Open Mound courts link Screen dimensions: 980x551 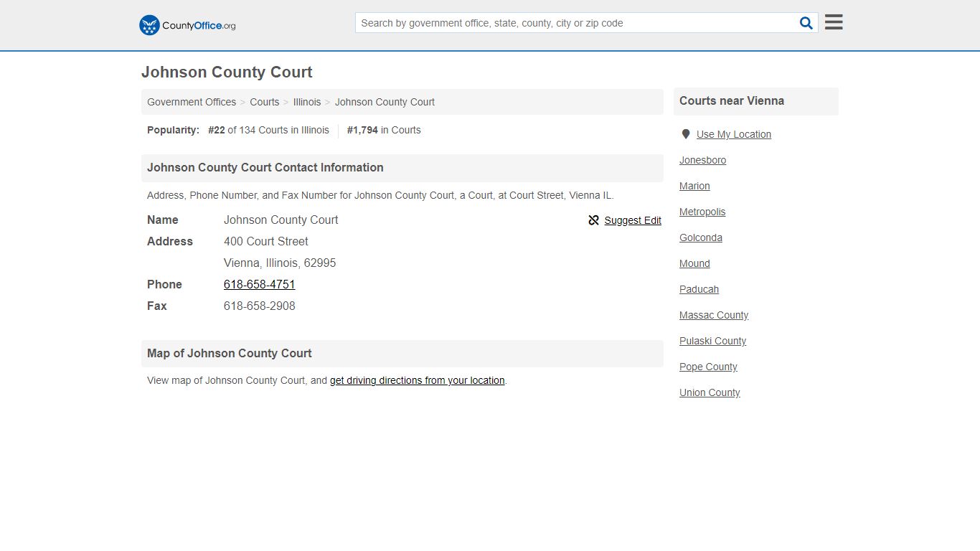coord(694,263)
